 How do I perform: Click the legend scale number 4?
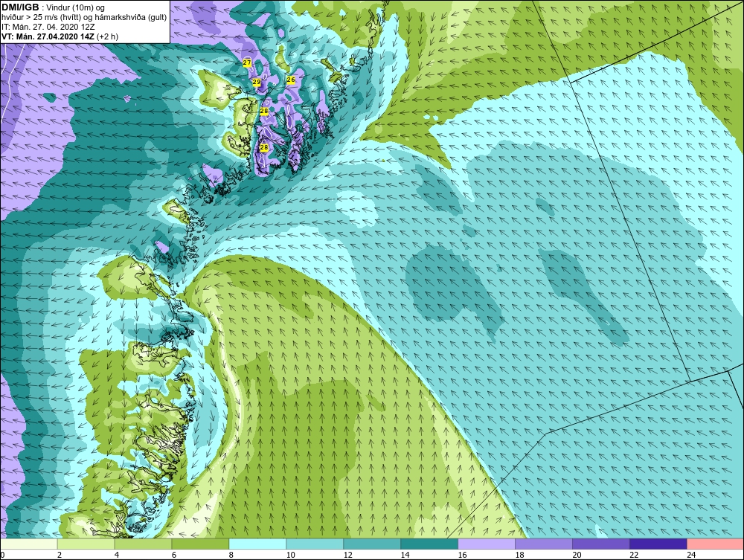(117, 555)
